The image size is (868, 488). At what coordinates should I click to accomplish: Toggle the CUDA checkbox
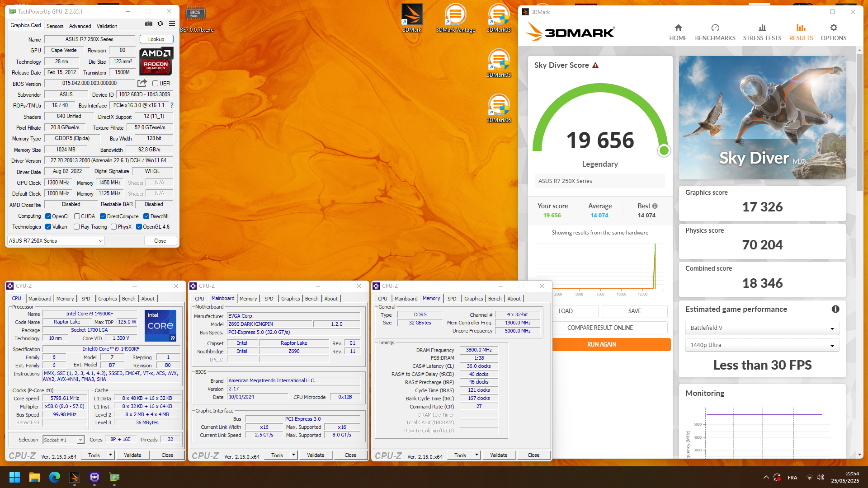tap(77, 216)
